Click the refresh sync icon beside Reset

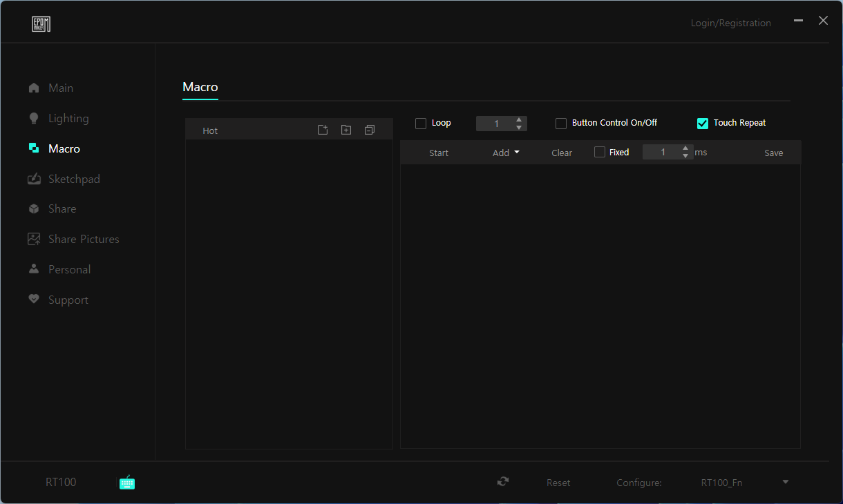503,481
